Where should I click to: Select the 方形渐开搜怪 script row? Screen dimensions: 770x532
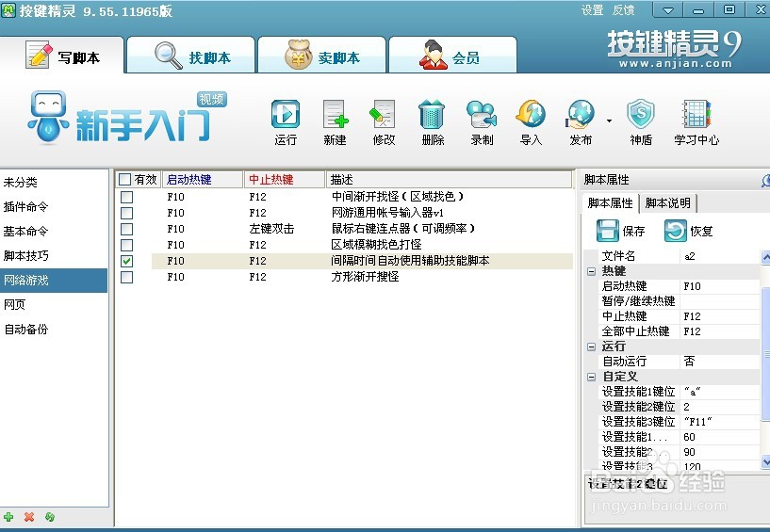coord(363,277)
